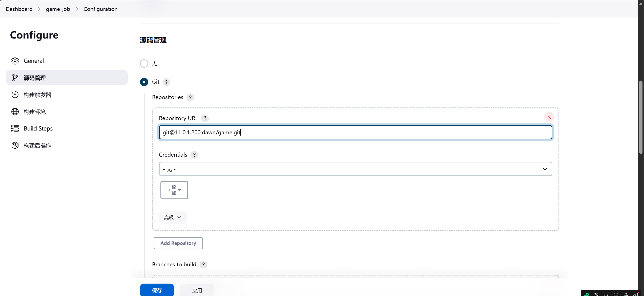
Task: Go to Build Steps section in sidebar
Action: click(x=67, y=128)
